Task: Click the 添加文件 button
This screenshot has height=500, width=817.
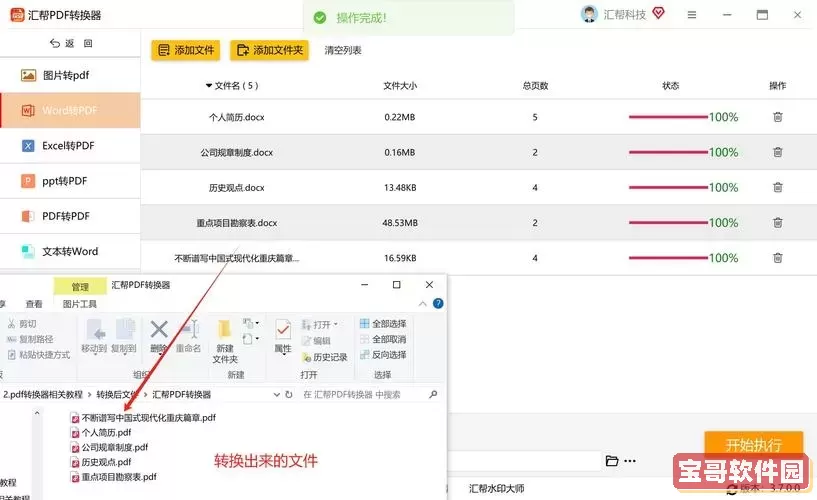Action: (186, 51)
